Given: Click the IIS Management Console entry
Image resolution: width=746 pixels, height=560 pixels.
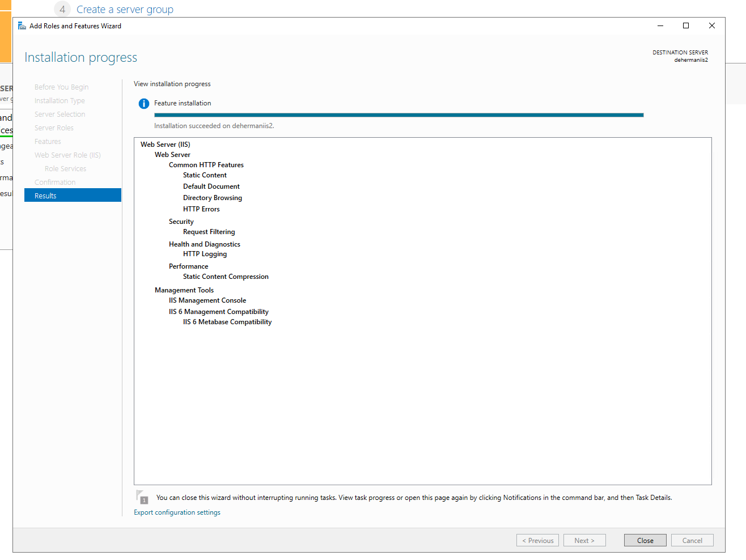Looking at the screenshot, I should (207, 300).
